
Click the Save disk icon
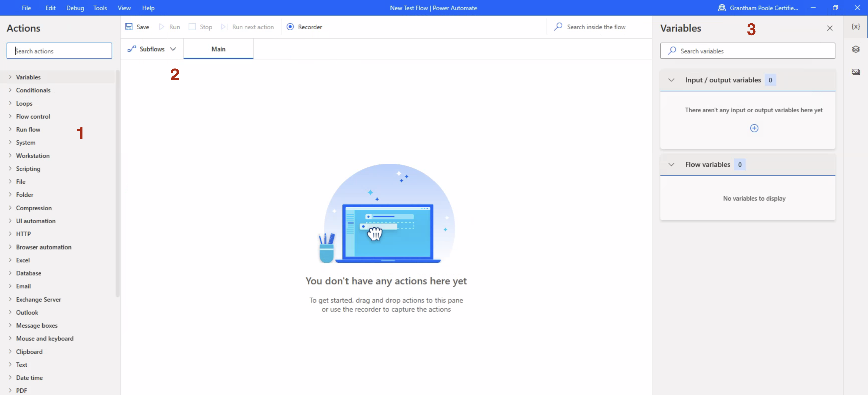[129, 27]
